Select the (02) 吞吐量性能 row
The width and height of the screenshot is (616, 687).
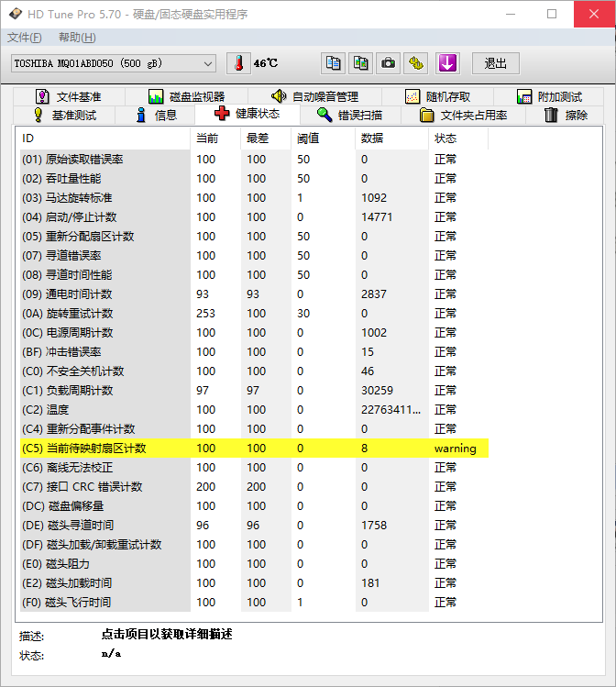pyautogui.click(x=254, y=179)
